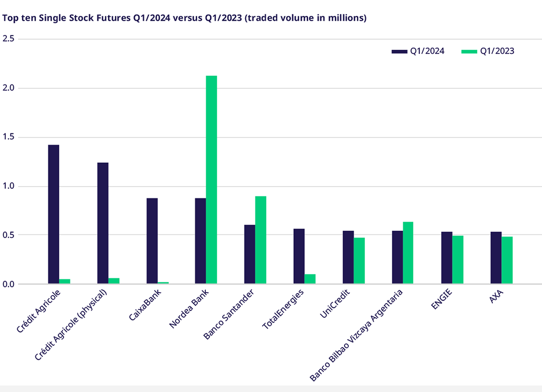Toggle the Q1/2024 series legend label
Screen dimensions: 542x392
pos(427,51)
